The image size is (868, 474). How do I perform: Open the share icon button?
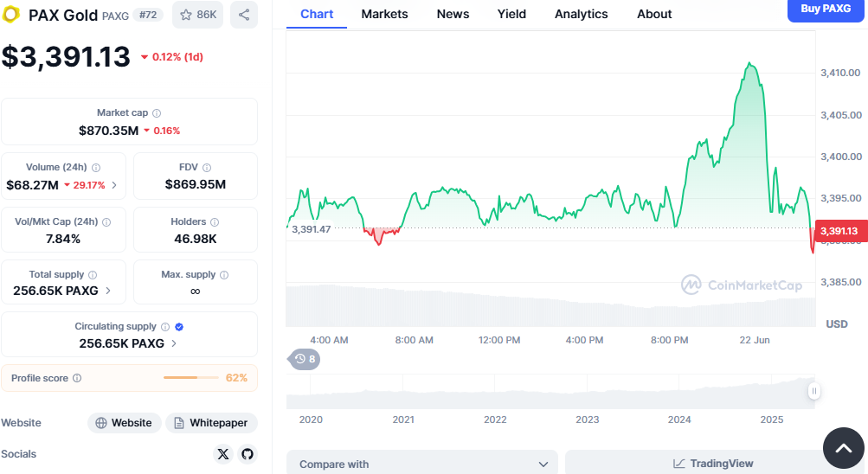point(243,15)
